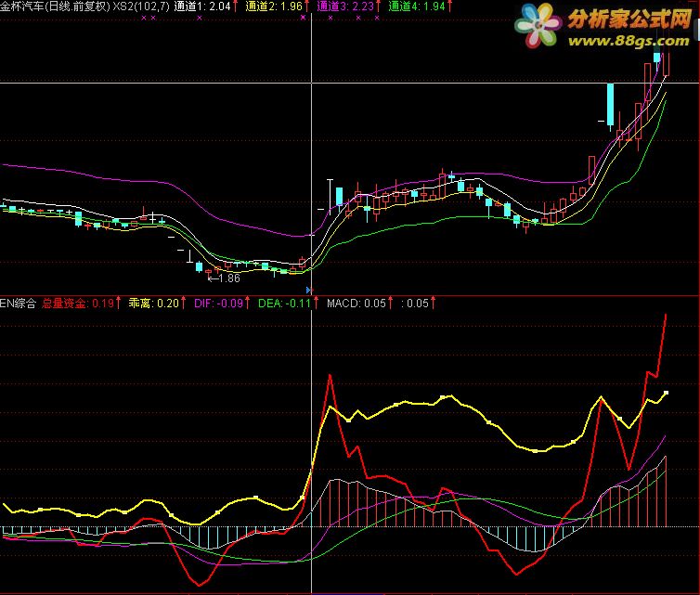This screenshot has height=595, width=700.
Task: Click the blue arrow marker at crosshair bottom
Action: (308, 291)
